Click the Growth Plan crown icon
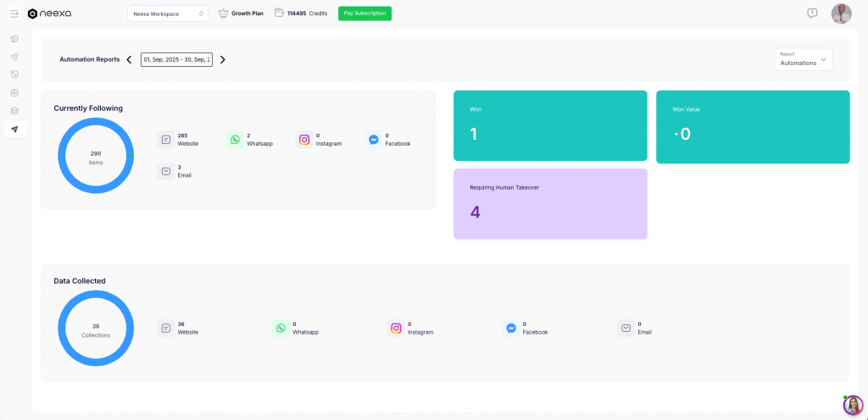Screen dimensions: 868x420 (x=223, y=14)
